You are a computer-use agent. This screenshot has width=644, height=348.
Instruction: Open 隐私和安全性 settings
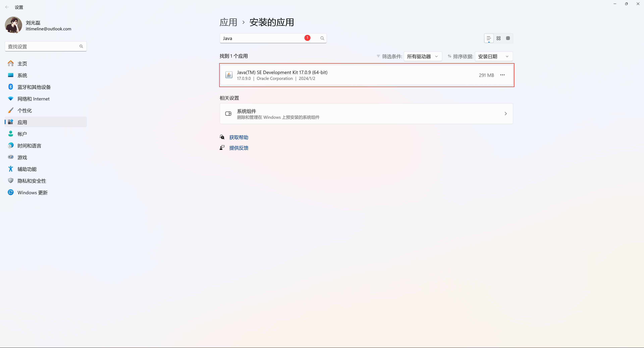click(x=46, y=181)
